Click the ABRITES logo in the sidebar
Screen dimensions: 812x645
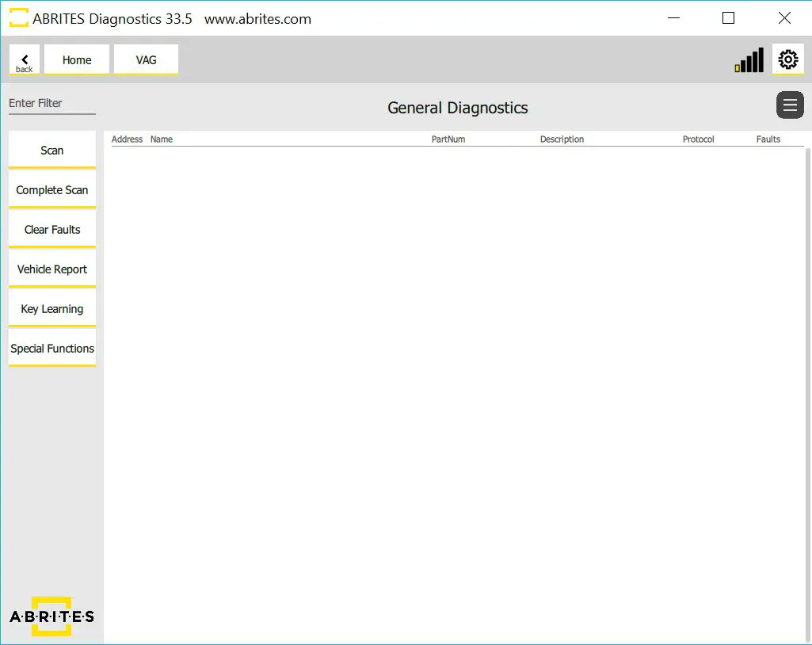51,616
